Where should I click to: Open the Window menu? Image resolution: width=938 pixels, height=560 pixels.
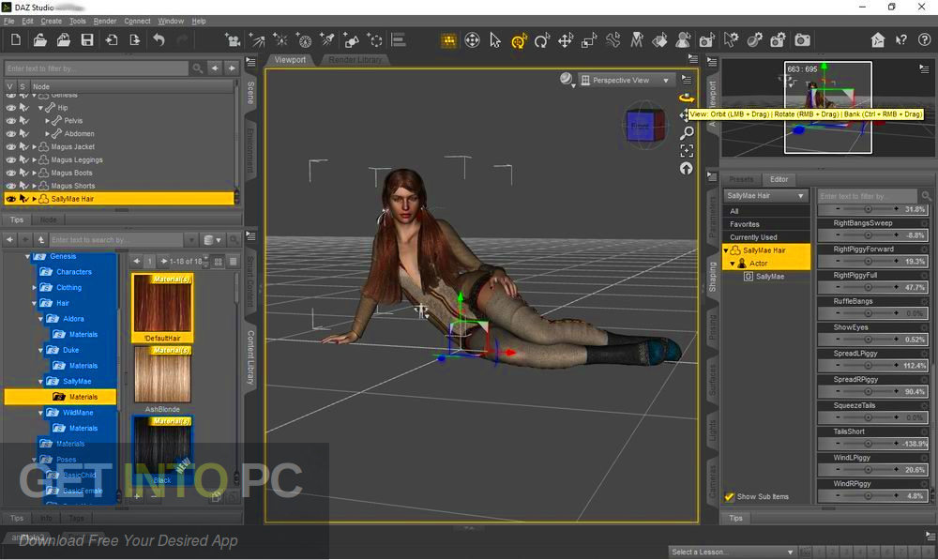coord(171,21)
